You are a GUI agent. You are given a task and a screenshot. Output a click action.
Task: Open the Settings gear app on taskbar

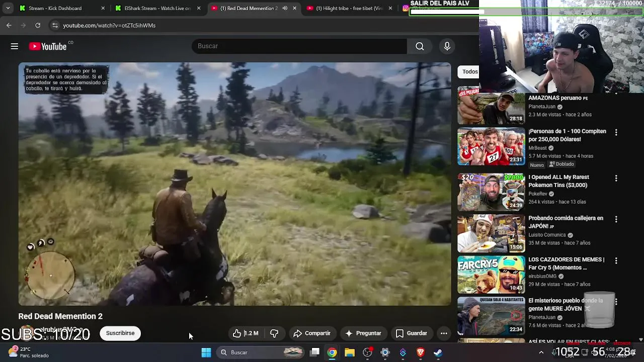tap(385, 352)
